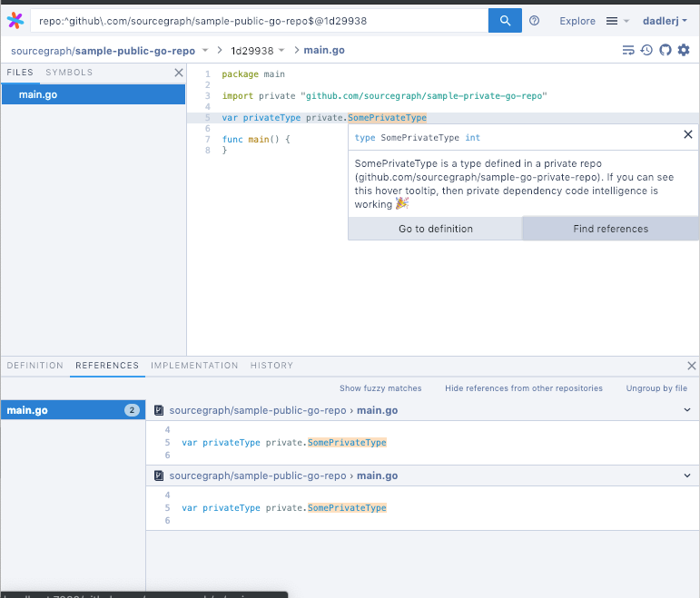Open repository switcher dropdown arrow
Viewport: 700px width, 598px height.
click(205, 51)
